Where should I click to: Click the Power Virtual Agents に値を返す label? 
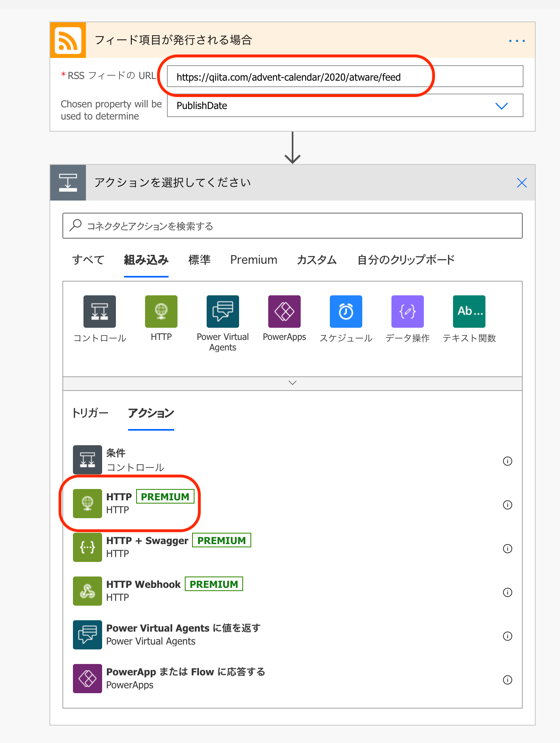(184, 628)
